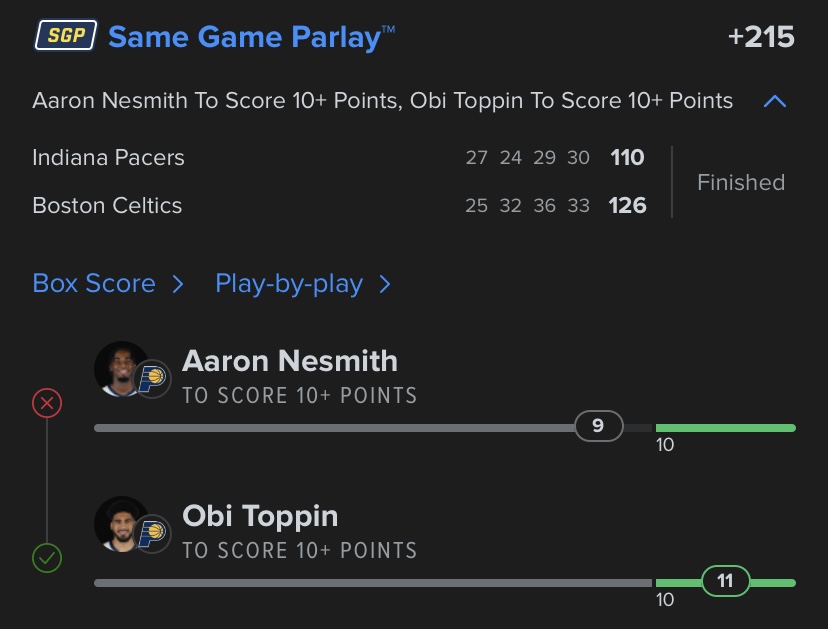Open the Box Score link

click(94, 283)
